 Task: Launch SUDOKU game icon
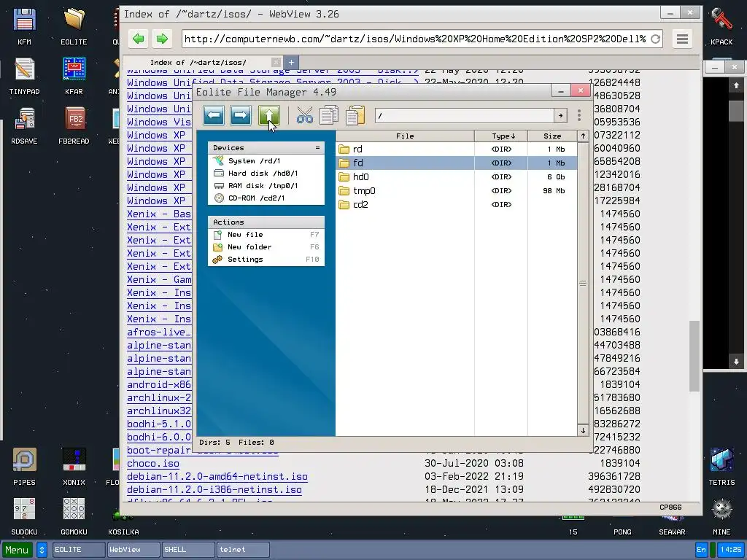tap(24, 516)
